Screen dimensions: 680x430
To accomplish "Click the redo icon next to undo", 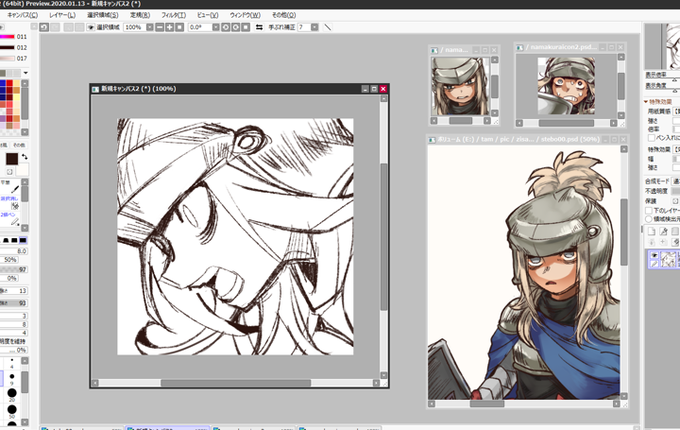I will 55,27.
